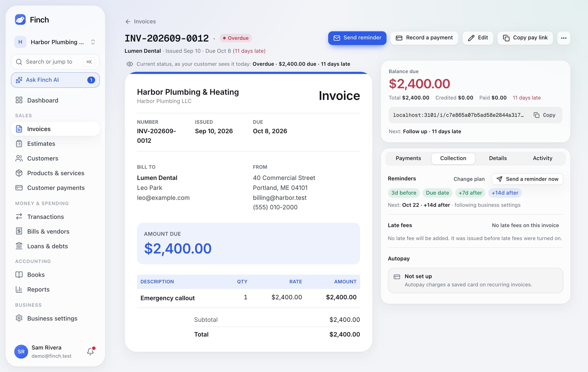588x372 pixels.
Task: Switch to the Payments tab
Action: [408, 158]
